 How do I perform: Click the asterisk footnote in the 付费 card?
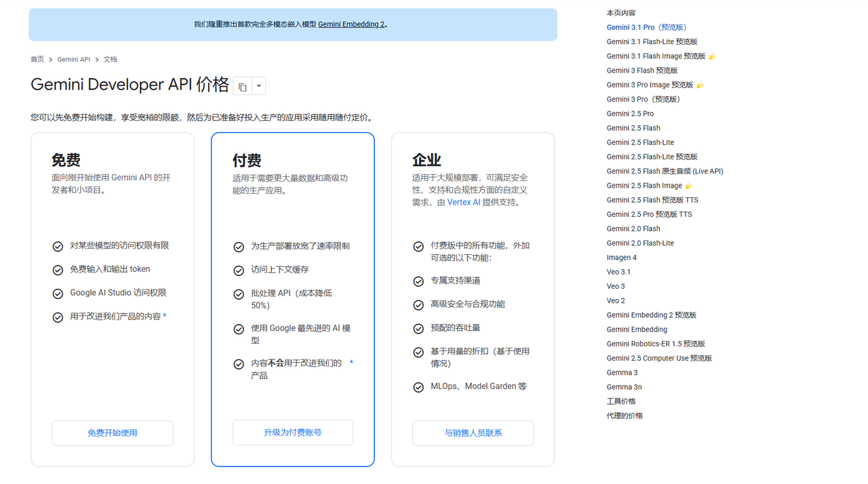[351, 363]
